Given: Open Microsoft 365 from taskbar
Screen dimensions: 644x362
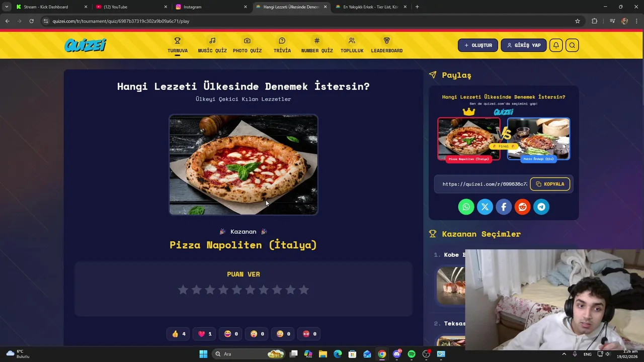Looking at the screenshot, I should pos(308,354).
